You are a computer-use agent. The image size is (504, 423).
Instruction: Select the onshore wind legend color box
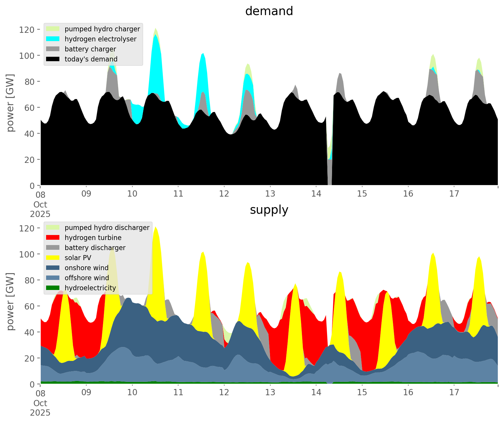[53, 268]
